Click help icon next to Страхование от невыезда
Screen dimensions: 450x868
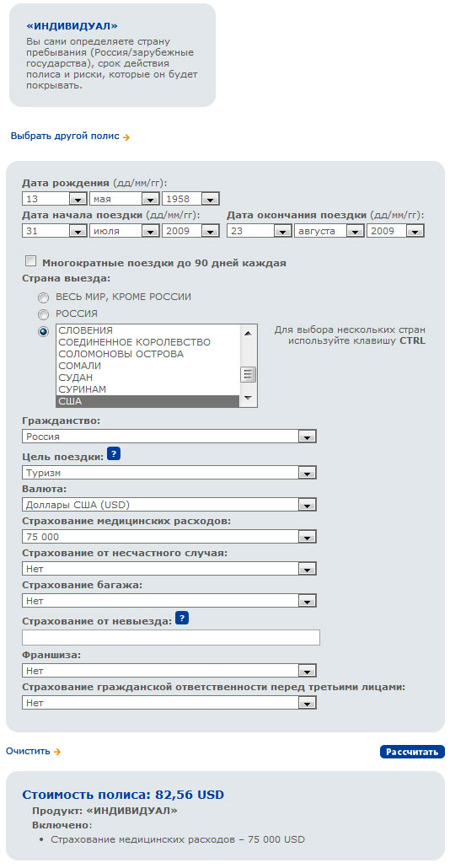[x=182, y=619]
